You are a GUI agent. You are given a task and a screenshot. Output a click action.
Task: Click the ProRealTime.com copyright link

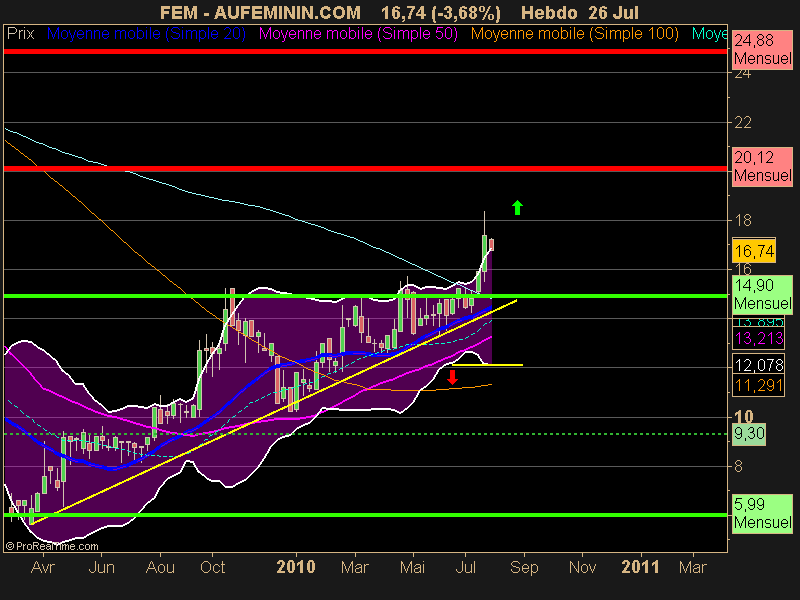click(x=52, y=546)
